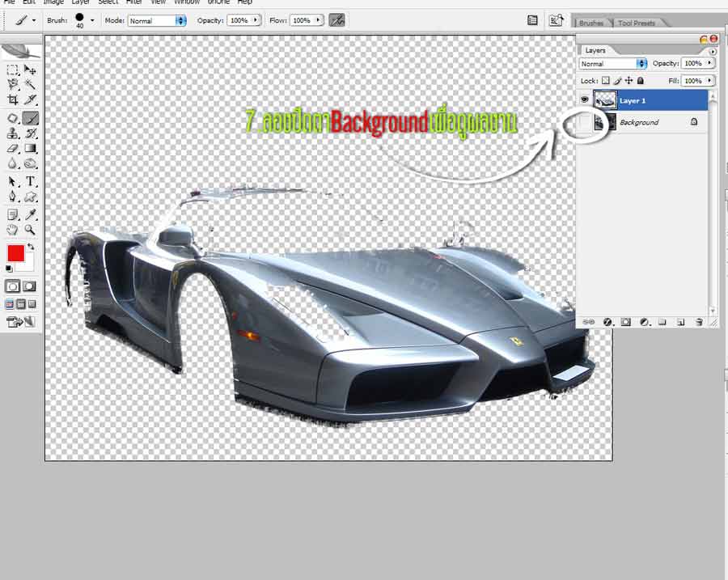Click the Layers tab
728x580 pixels.
pos(595,50)
